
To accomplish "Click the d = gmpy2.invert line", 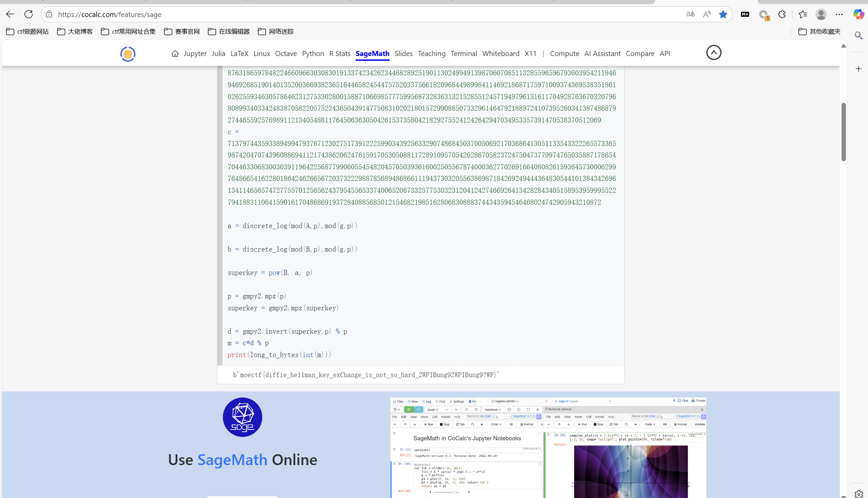I will [x=287, y=331].
